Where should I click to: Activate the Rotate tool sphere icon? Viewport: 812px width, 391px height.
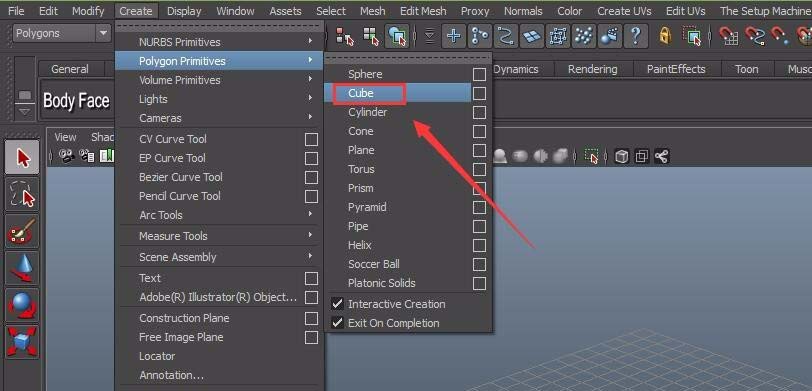[22, 306]
